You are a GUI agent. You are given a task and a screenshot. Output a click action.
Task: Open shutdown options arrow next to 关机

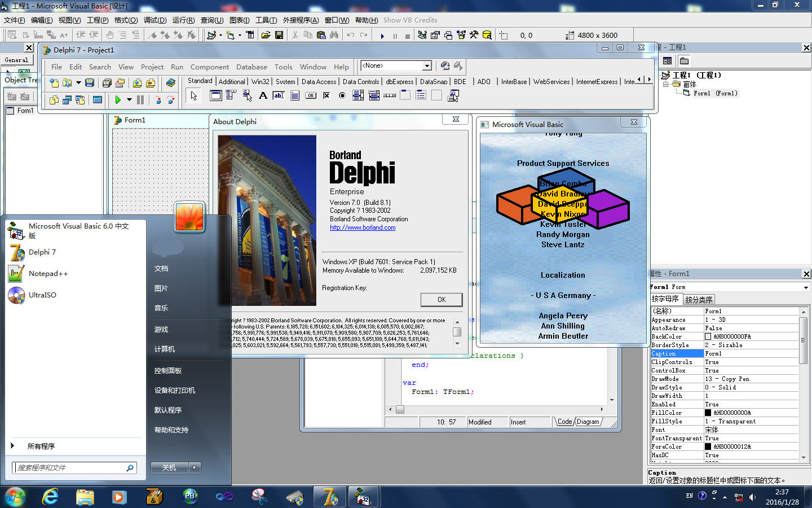click(x=195, y=467)
